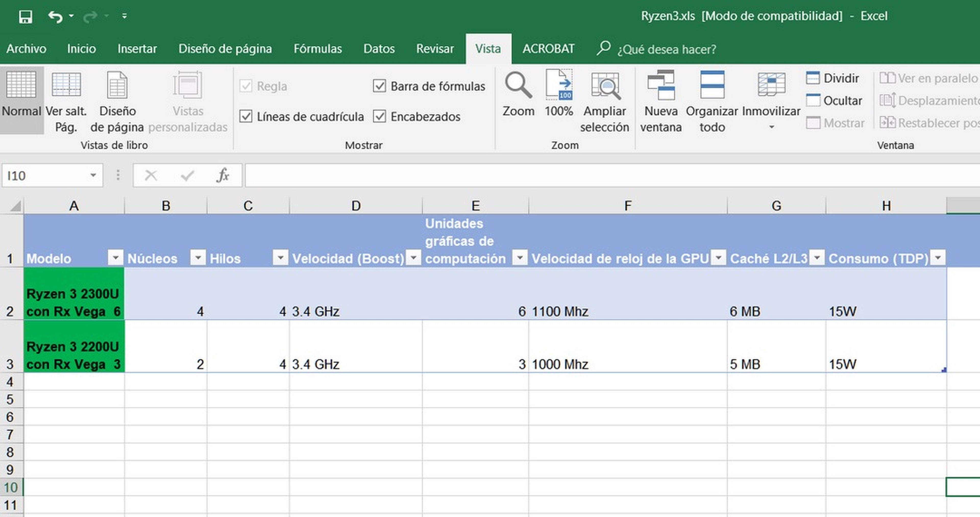Open the Hilos filter dropdown
This screenshot has width=980, height=517.
click(280, 258)
